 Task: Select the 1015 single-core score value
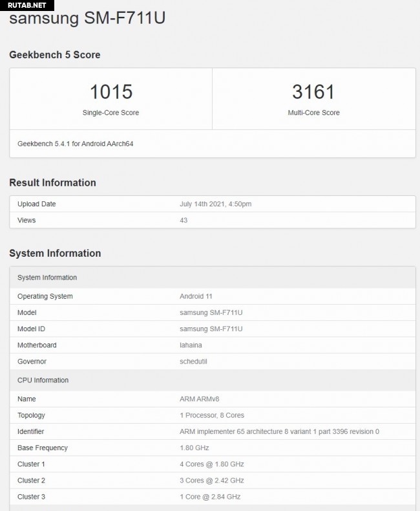pos(110,92)
